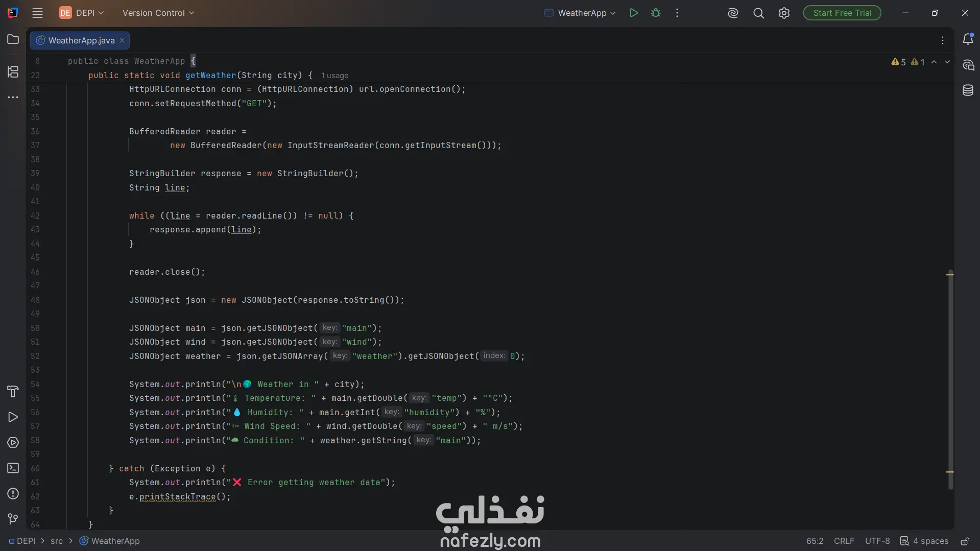Open the Services tool window
The width and height of the screenshot is (980, 551).
click(x=13, y=443)
